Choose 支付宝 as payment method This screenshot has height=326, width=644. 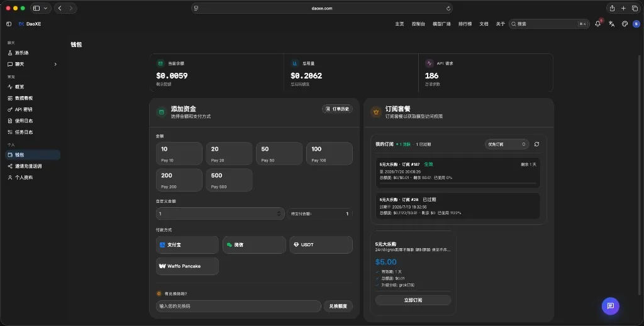(187, 245)
